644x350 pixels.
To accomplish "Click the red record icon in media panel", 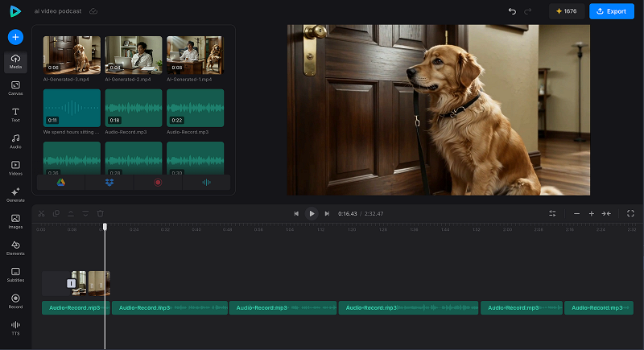I will [x=158, y=182].
